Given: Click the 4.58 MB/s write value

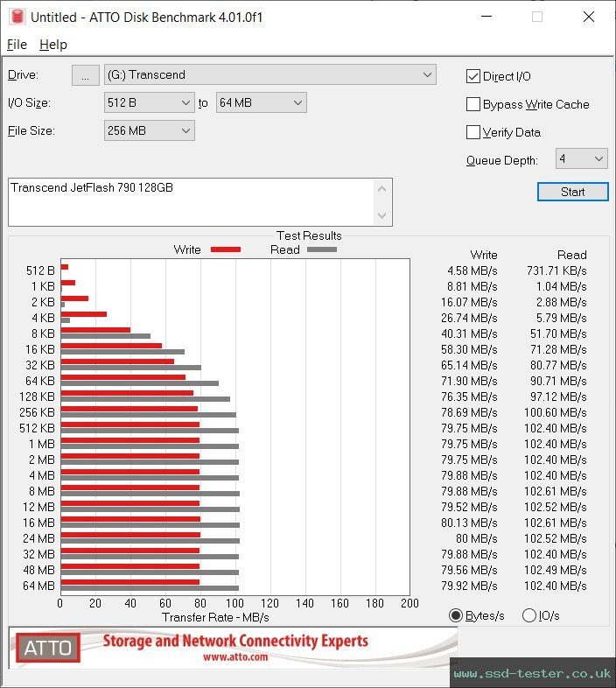Looking at the screenshot, I should tap(472, 270).
